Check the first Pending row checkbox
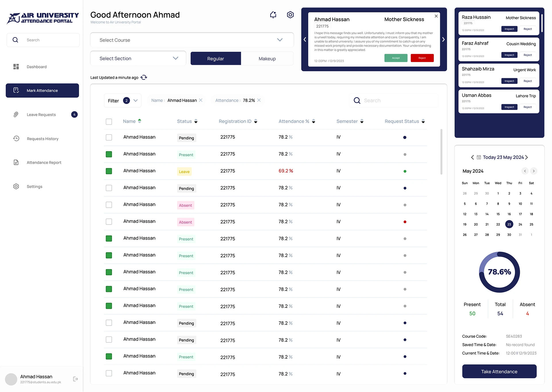 click(109, 137)
